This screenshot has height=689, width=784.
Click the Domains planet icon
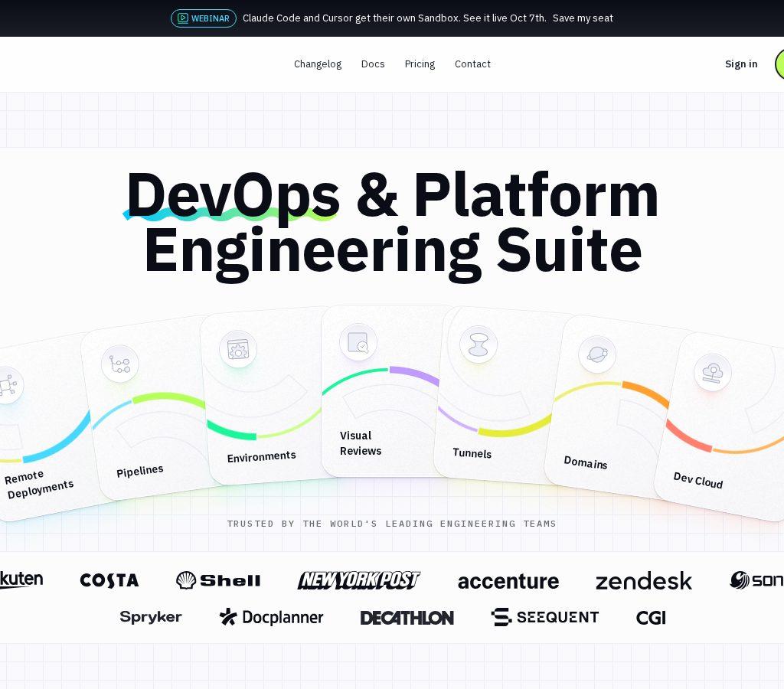(x=597, y=354)
